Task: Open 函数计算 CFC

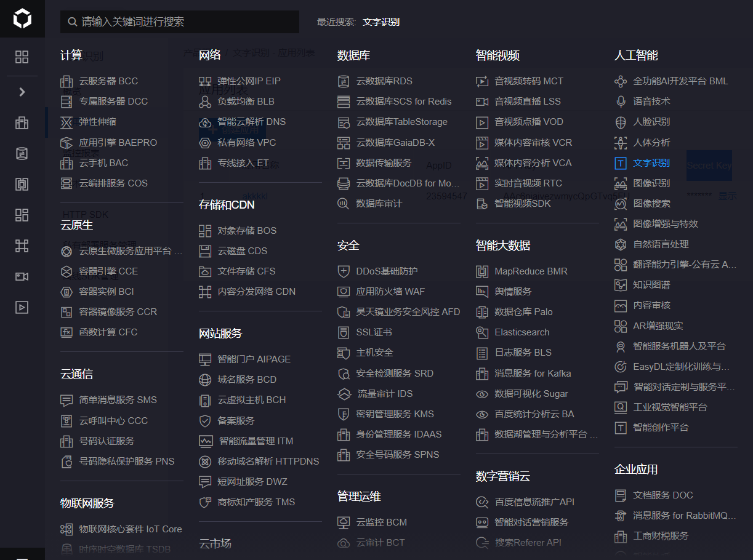Action: pos(108,332)
